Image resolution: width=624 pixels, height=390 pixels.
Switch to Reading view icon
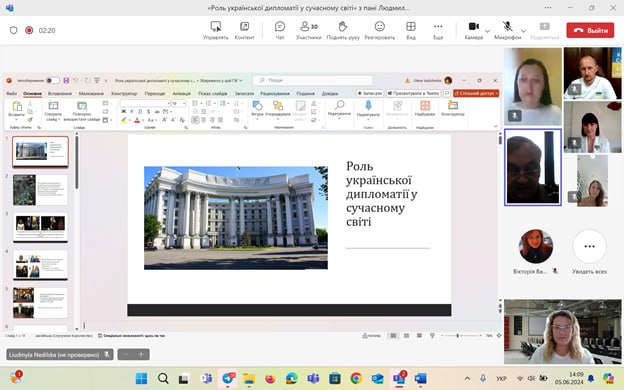click(x=419, y=336)
